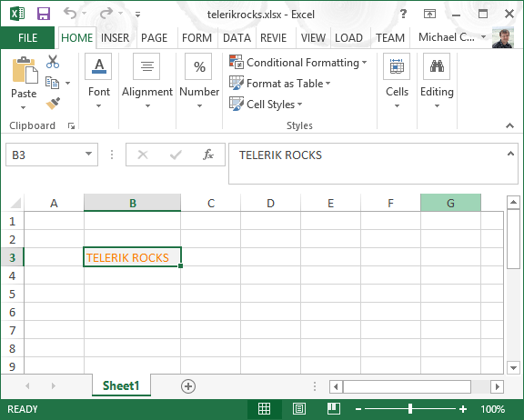Collapse the formula bar chevron
This screenshot has width=524, height=420.
coord(510,154)
